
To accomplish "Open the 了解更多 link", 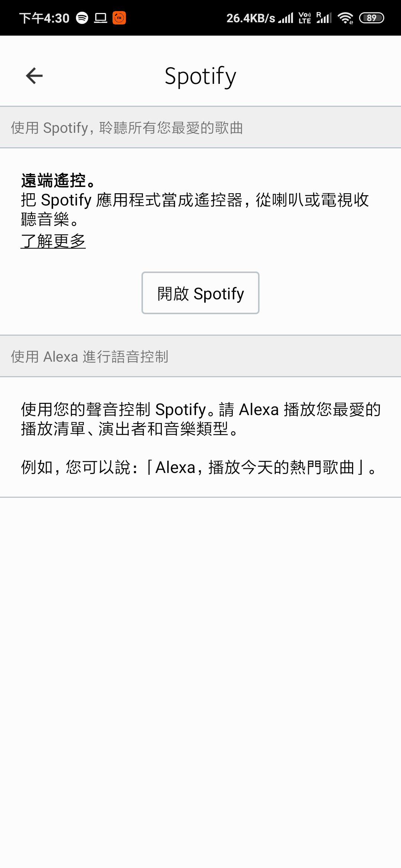I will [53, 241].
